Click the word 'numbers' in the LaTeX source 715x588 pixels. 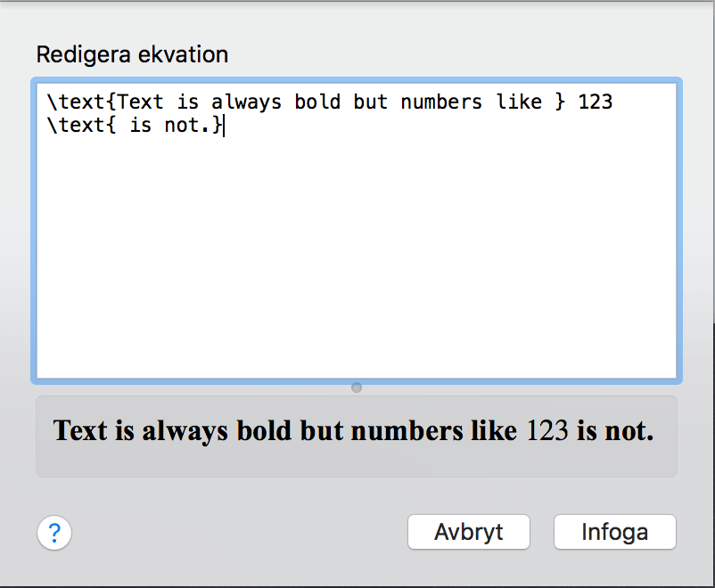pyautogui.click(x=441, y=102)
